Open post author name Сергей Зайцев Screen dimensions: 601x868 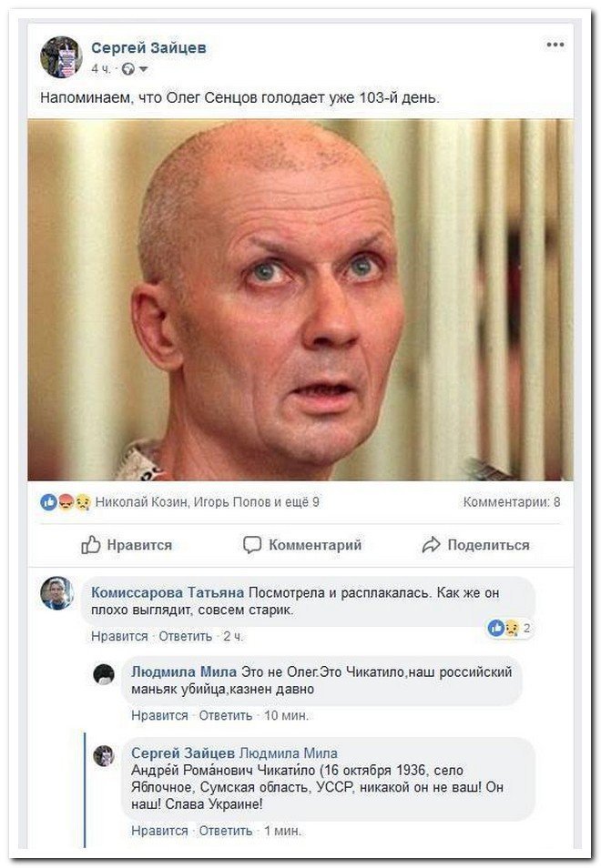click(x=148, y=48)
